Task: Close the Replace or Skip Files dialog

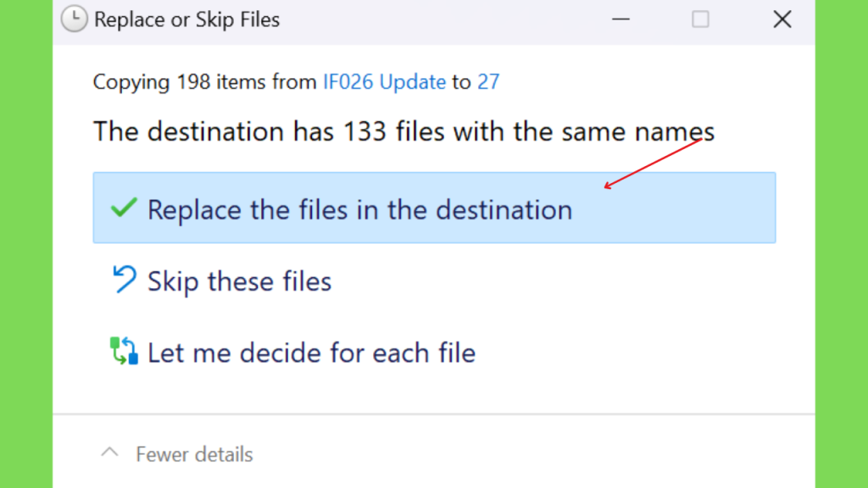Action: [782, 19]
